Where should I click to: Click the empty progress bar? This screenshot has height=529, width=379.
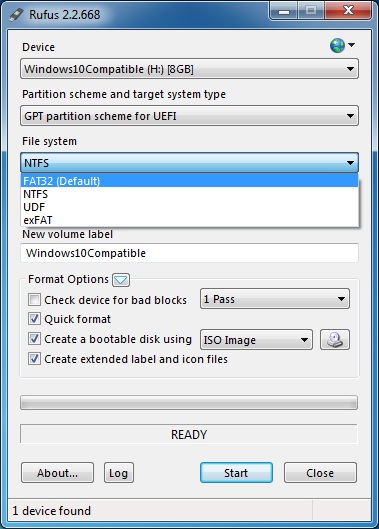coord(189,402)
